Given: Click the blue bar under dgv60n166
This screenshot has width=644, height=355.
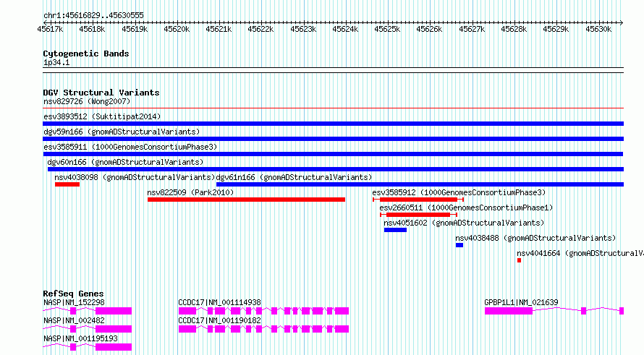Looking at the screenshot, I should tap(336, 169).
